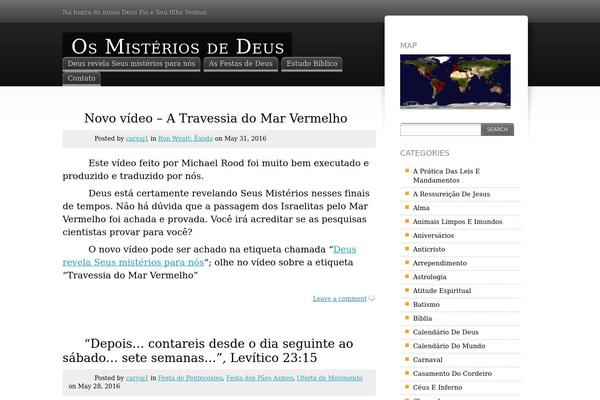Image resolution: width=600 pixels, height=400 pixels.
Task: Open author carvaj1 link in first post
Action: [137, 139]
